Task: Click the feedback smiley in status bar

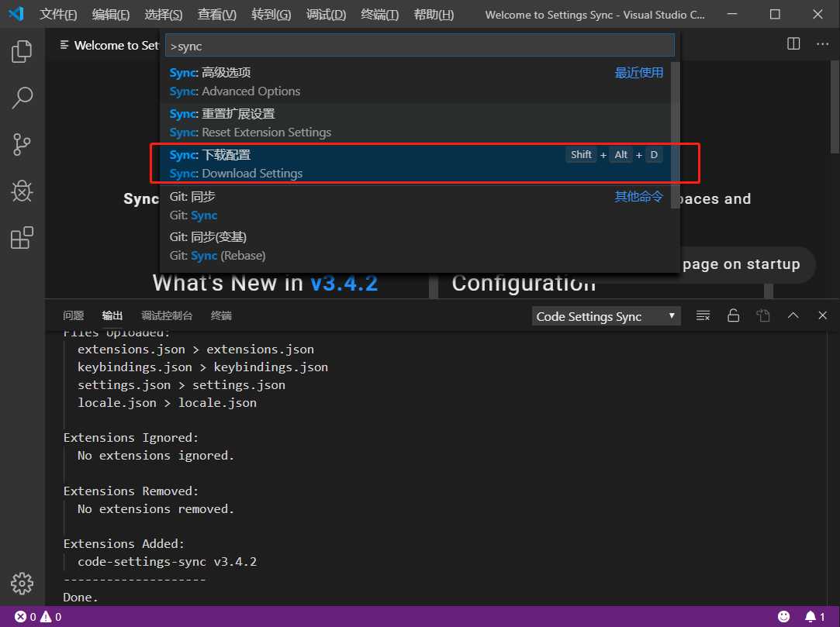Action: click(783, 616)
